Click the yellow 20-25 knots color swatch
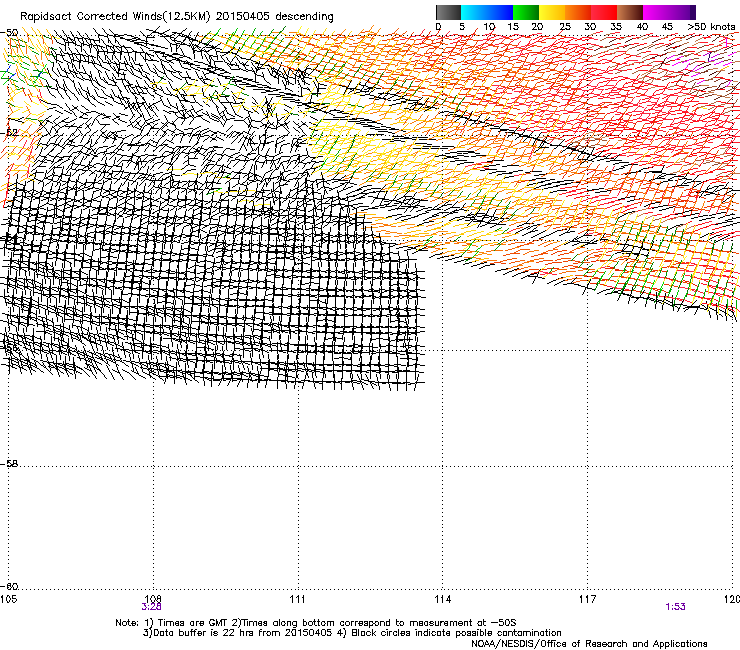 [552, 12]
